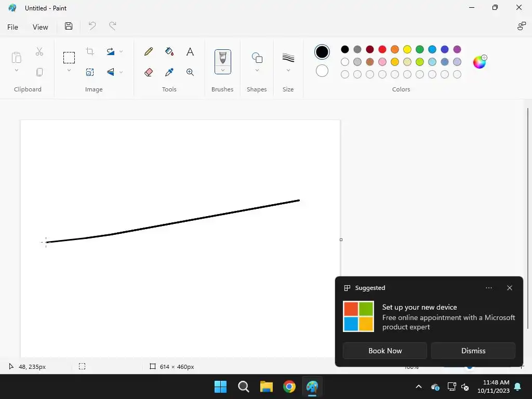532x399 pixels.
Task: Pick the red color swatch
Action: coord(382,49)
